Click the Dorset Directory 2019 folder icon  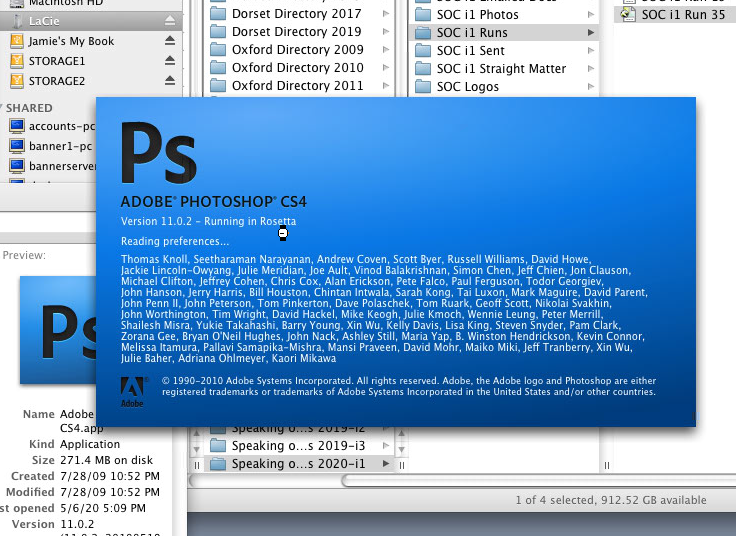218,32
